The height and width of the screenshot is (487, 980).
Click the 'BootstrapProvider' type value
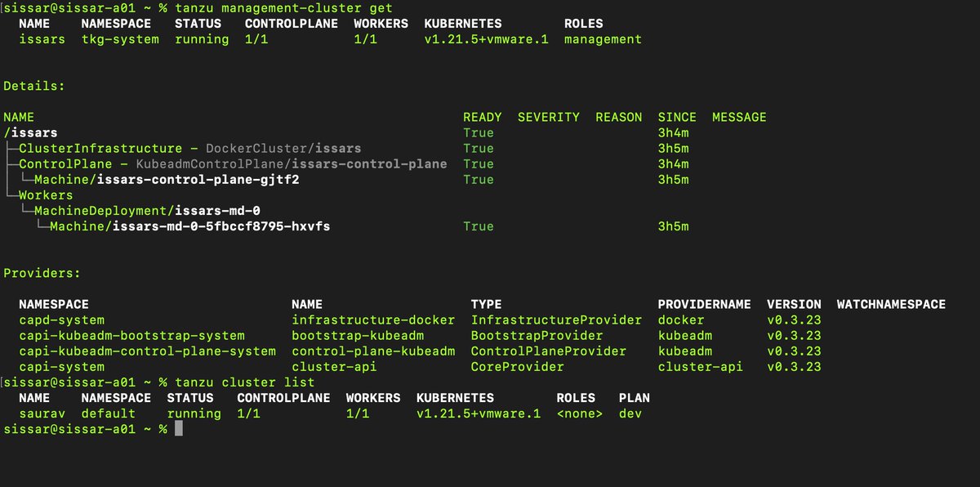click(537, 335)
